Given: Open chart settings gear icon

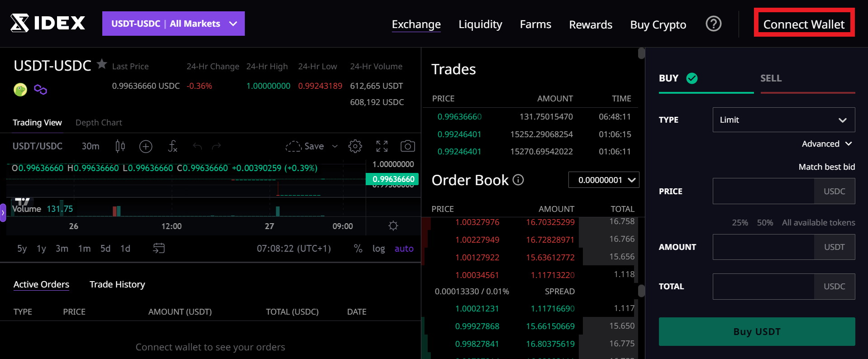Looking at the screenshot, I should [355, 146].
